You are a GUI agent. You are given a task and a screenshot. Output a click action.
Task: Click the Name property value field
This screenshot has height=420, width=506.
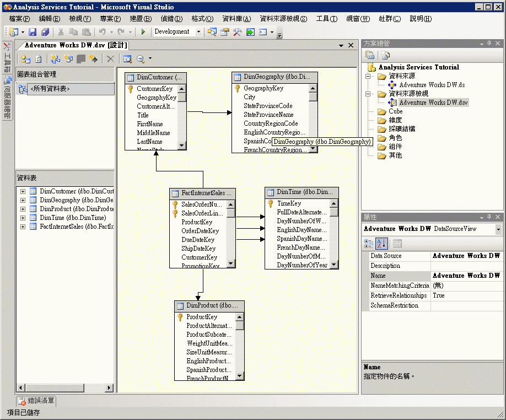[466, 276]
